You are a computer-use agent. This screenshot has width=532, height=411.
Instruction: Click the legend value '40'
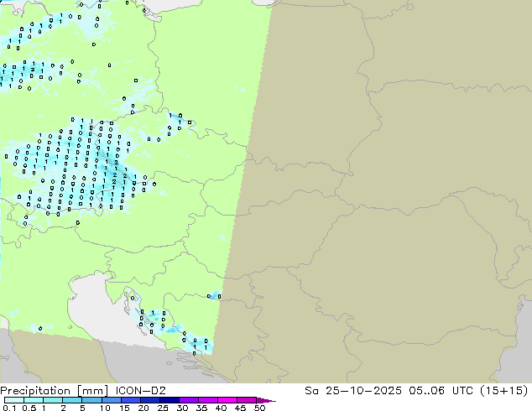pos(221,408)
